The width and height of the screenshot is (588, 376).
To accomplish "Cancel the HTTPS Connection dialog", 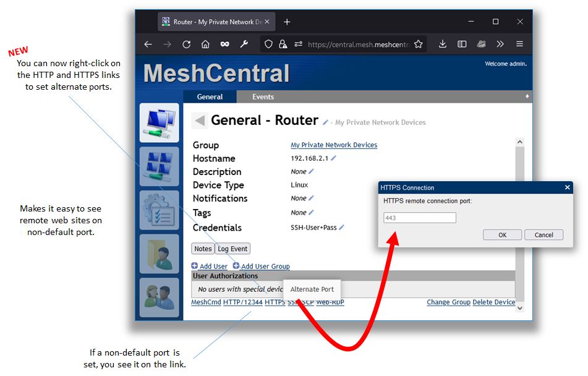I will pyautogui.click(x=543, y=235).
